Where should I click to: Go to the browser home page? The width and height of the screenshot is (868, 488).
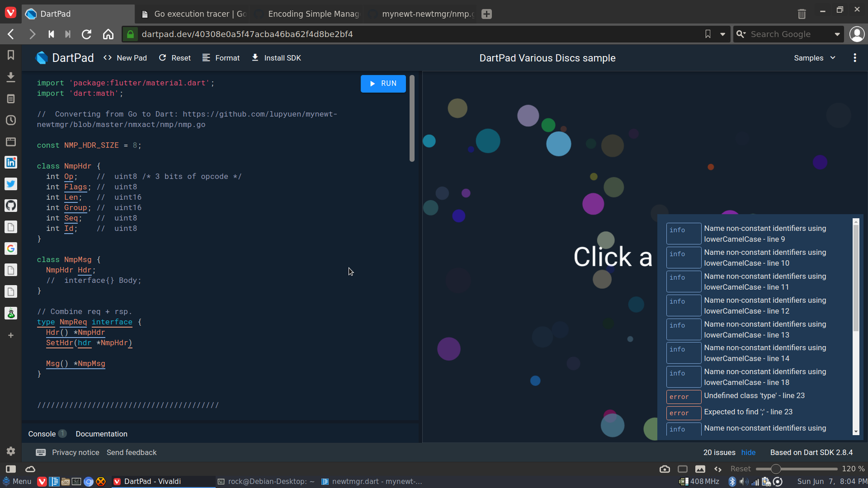pyautogui.click(x=108, y=34)
